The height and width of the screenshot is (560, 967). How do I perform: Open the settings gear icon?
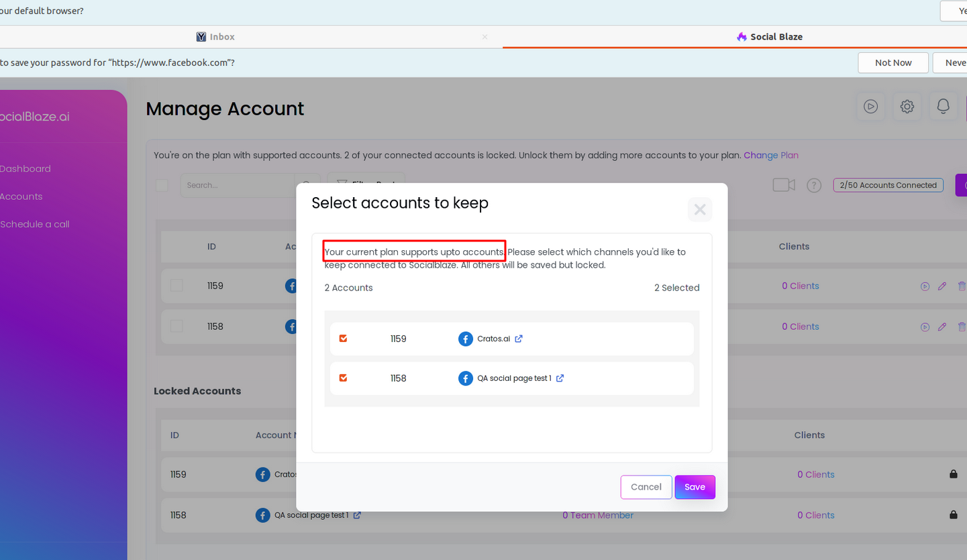(907, 106)
